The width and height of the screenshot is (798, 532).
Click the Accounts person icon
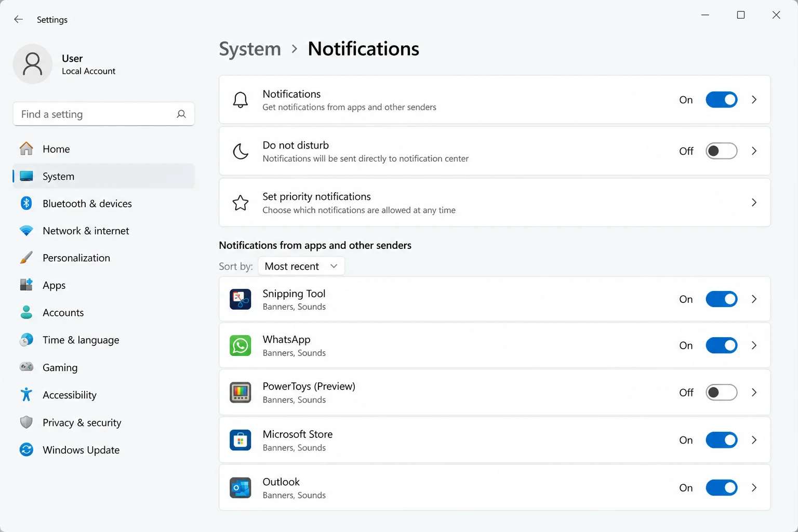point(26,312)
